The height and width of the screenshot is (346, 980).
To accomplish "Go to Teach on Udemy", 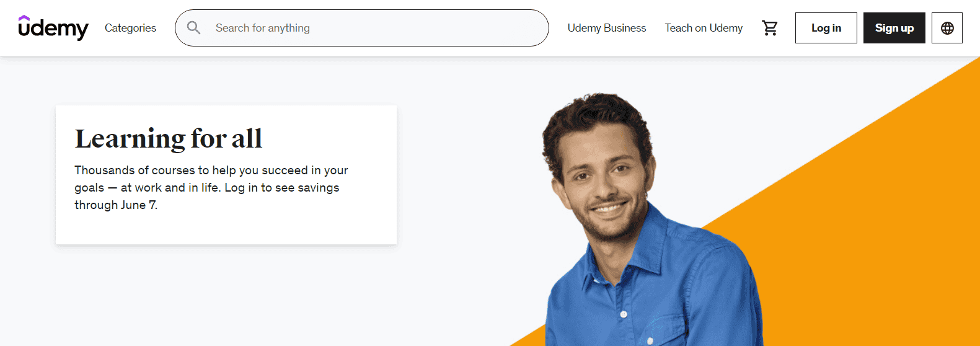I will click(x=704, y=28).
